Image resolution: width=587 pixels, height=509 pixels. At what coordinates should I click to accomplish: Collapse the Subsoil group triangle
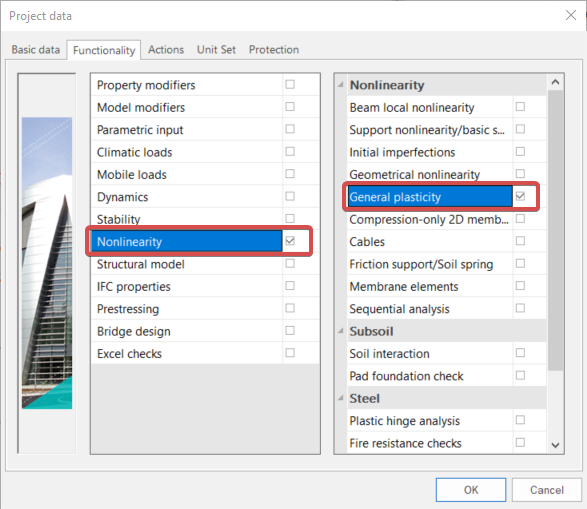(341, 331)
